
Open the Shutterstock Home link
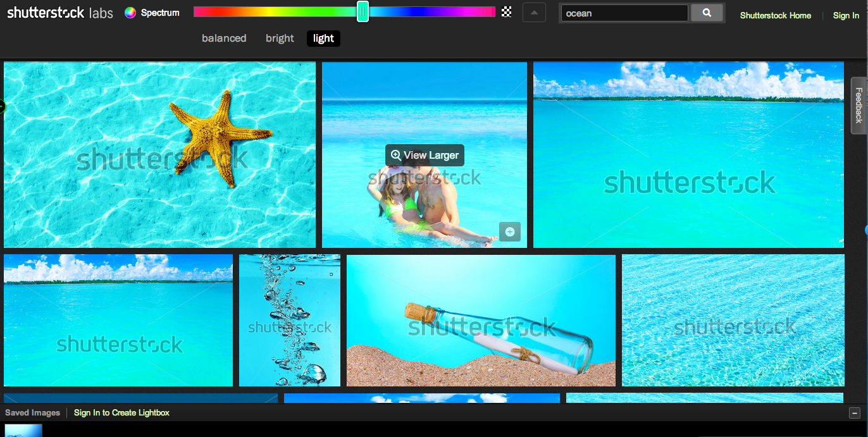[775, 15]
